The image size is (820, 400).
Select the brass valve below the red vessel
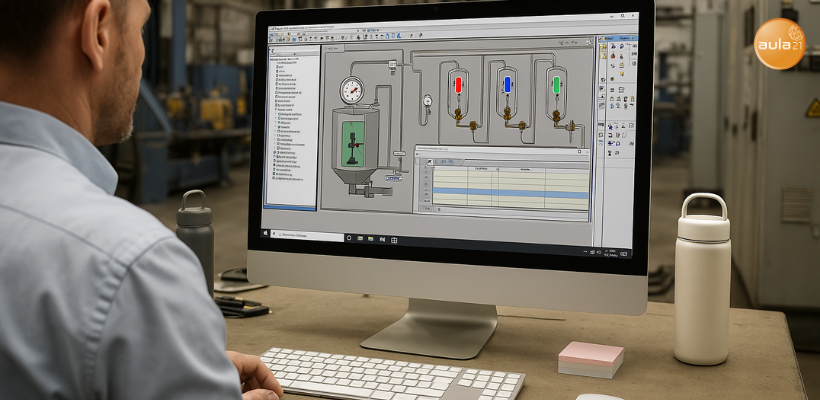[459, 114]
